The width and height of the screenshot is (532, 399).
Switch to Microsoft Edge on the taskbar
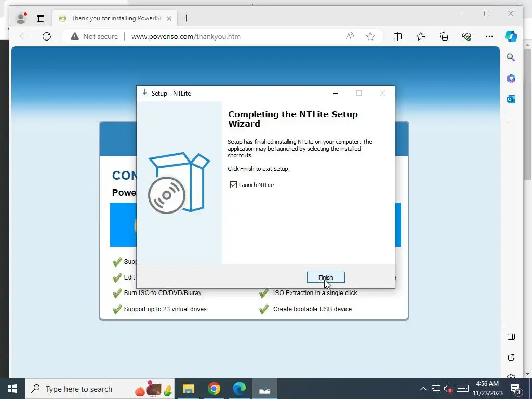(240, 389)
